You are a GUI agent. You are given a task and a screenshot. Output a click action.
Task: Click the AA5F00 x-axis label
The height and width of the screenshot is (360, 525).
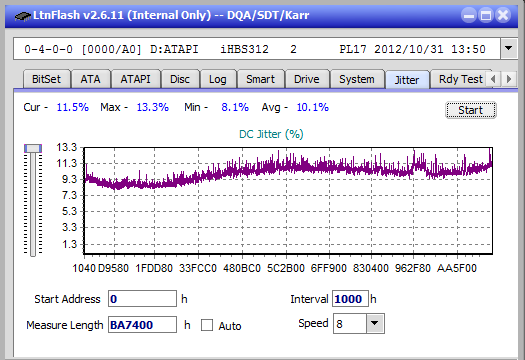(x=457, y=268)
